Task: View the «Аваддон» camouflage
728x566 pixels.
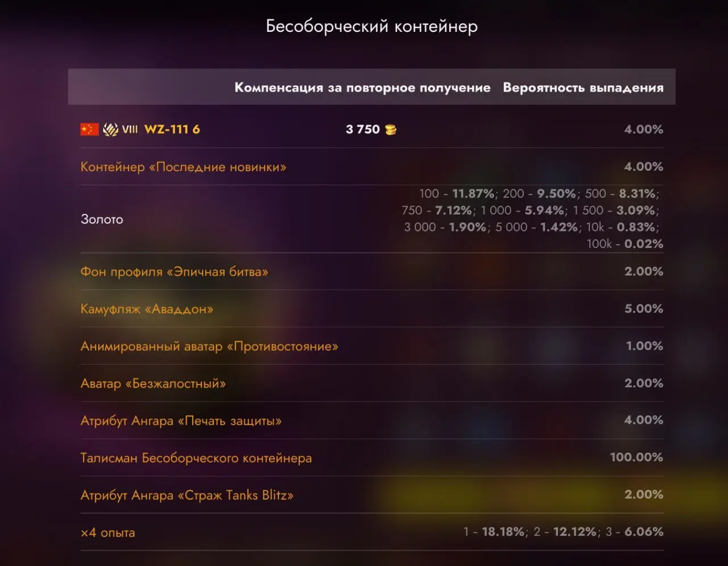Action: (x=146, y=309)
